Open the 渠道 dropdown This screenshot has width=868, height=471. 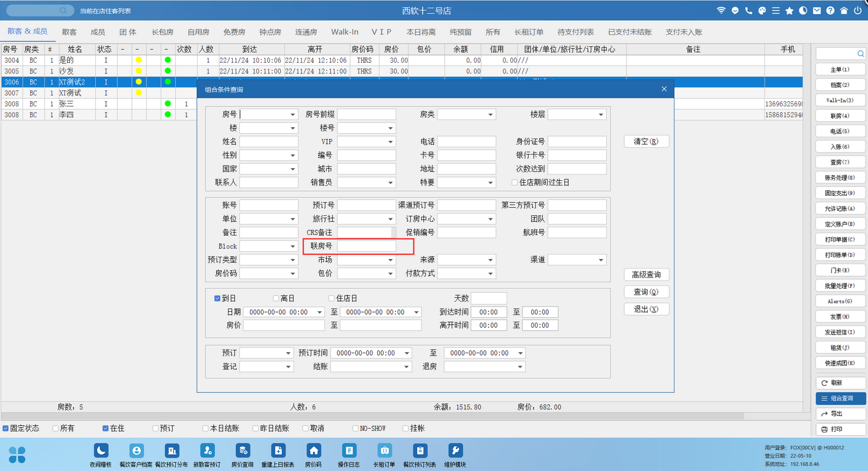pyautogui.click(x=601, y=260)
